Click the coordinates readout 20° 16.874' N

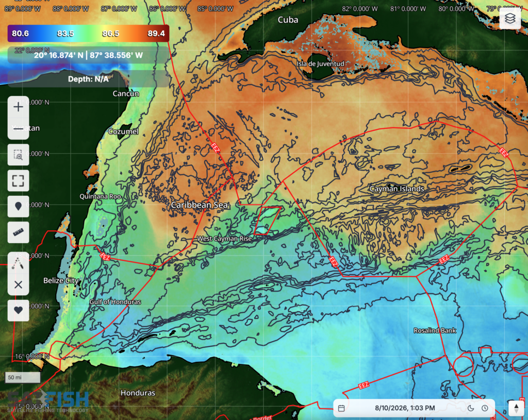point(88,55)
